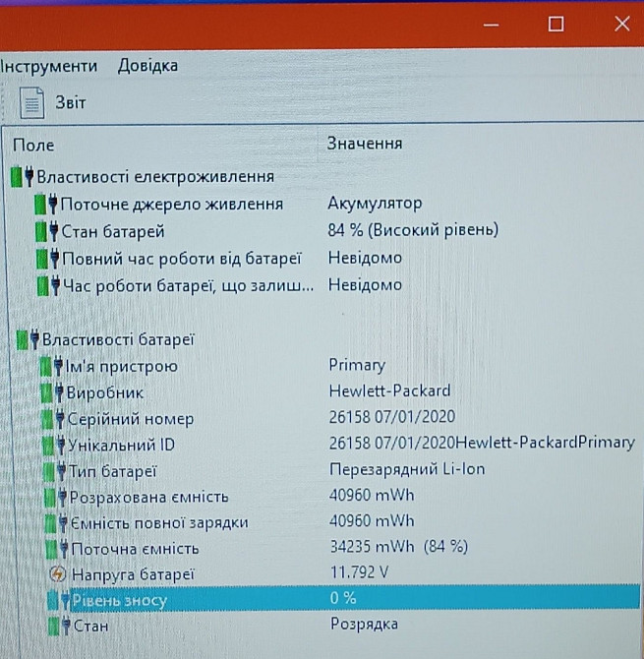This screenshot has width=644, height=659.
Task: Click the icon beside Ємність повної зарядки
Action: point(57,523)
